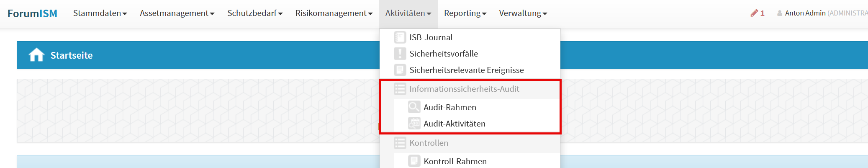Click the Informationssicherheits-Audit list icon
868x168 pixels.
(x=400, y=89)
